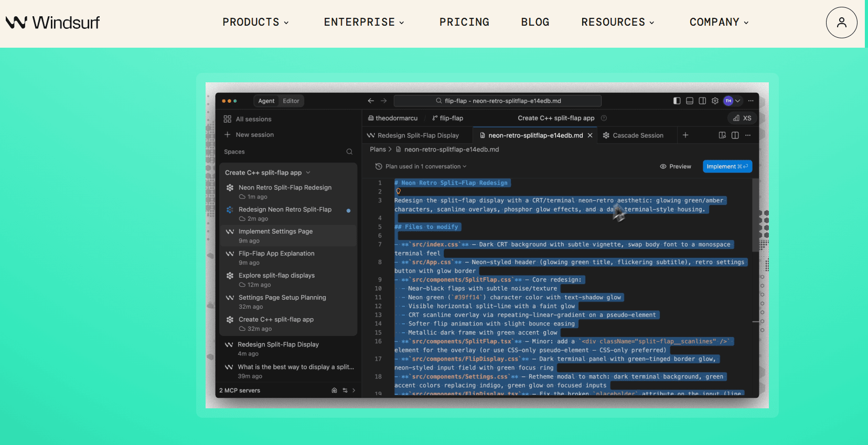Toggle the Preview eye button
The height and width of the screenshot is (445, 868).
pyautogui.click(x=676, y=166)
